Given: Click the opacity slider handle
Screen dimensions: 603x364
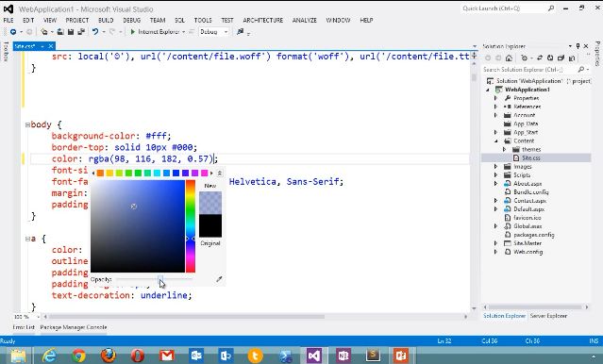Looking at the screenshot, I should click(x=160, y=279).
